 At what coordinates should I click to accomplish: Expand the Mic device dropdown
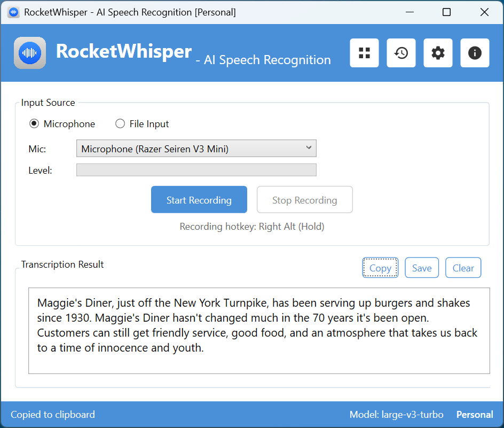(196, 149)
